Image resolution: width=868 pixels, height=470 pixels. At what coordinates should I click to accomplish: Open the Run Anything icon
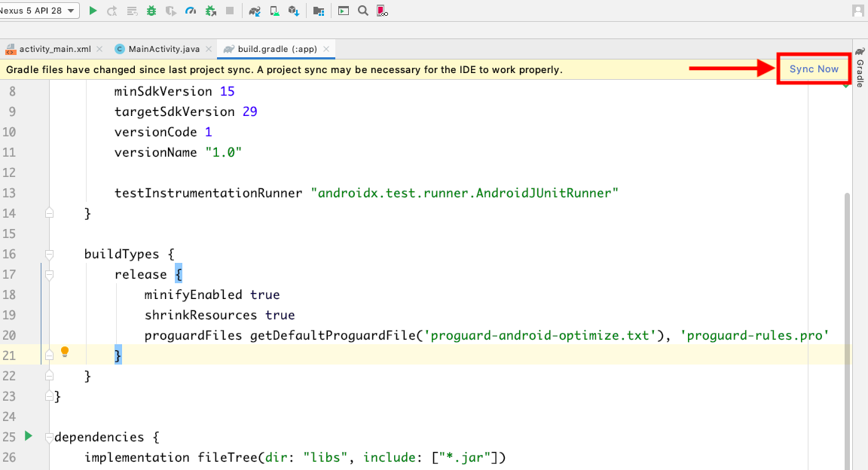coord(344,11)
